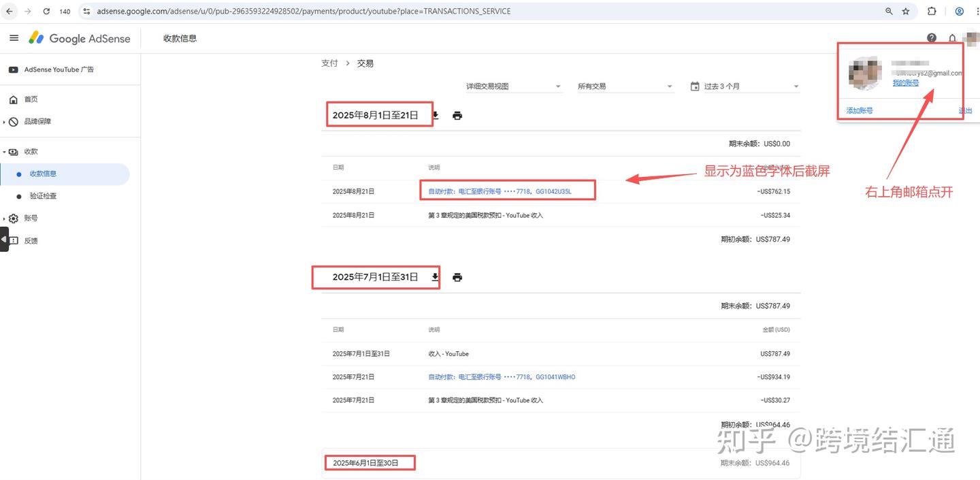Select AdSense YouTube 广告 product entry
This screenshot has width=980, height=480.
point(59,69)
